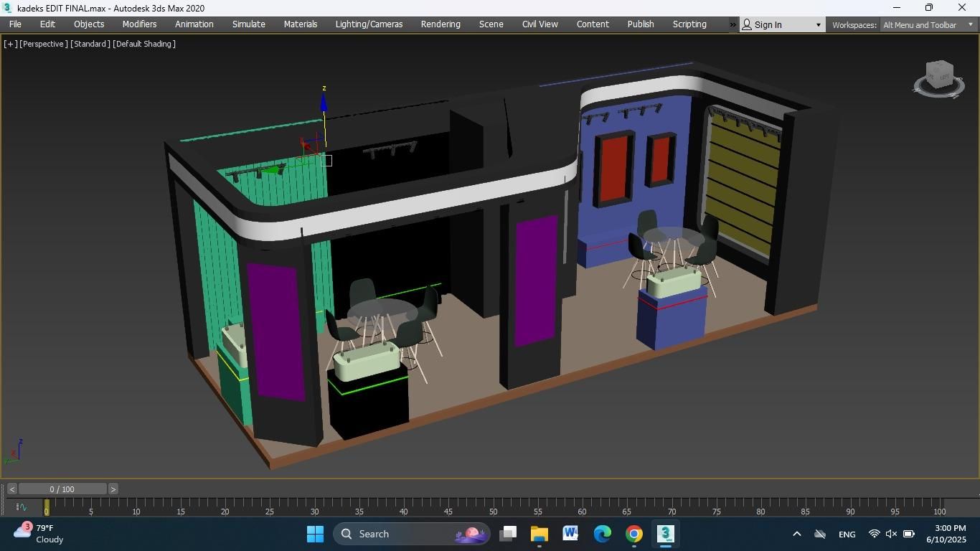Open the weather widget showing 79°F

[x=39, y=534]
